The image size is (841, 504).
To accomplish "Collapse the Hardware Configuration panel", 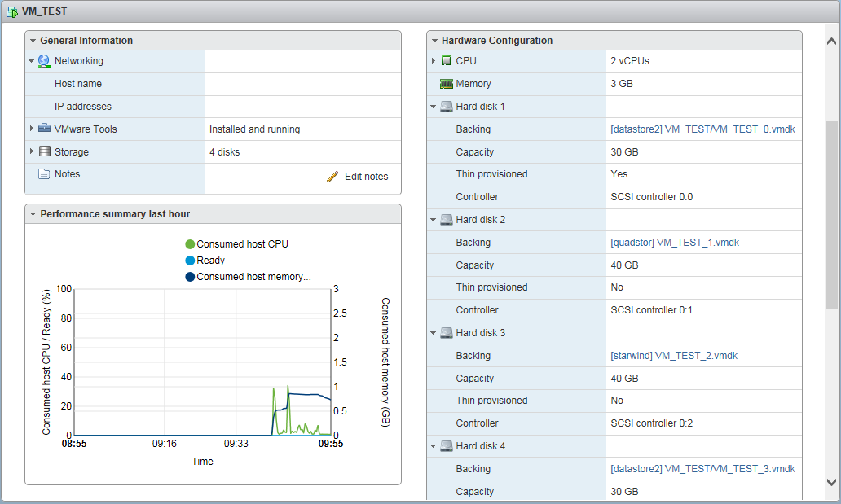I will 434,41.
